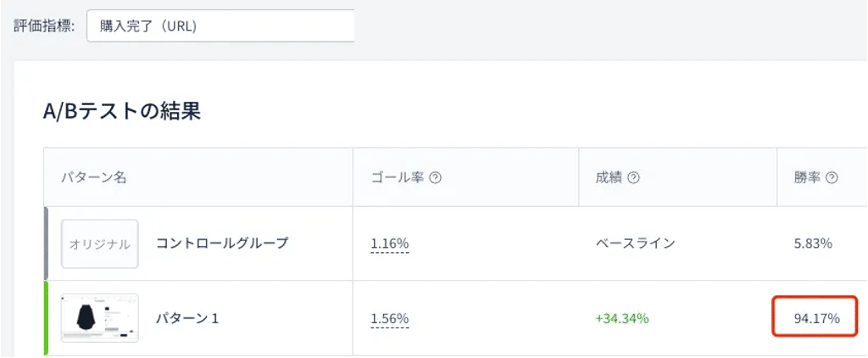Click the green color bar on パターン 1 row
The width and height of the screenshot is (868, 358).
[46, 318]
